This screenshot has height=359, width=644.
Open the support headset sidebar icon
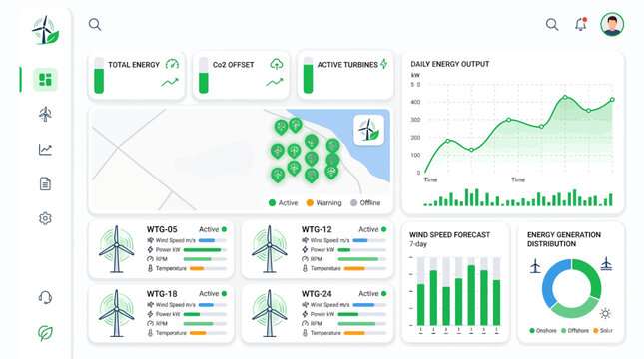[x=45, y=297]
